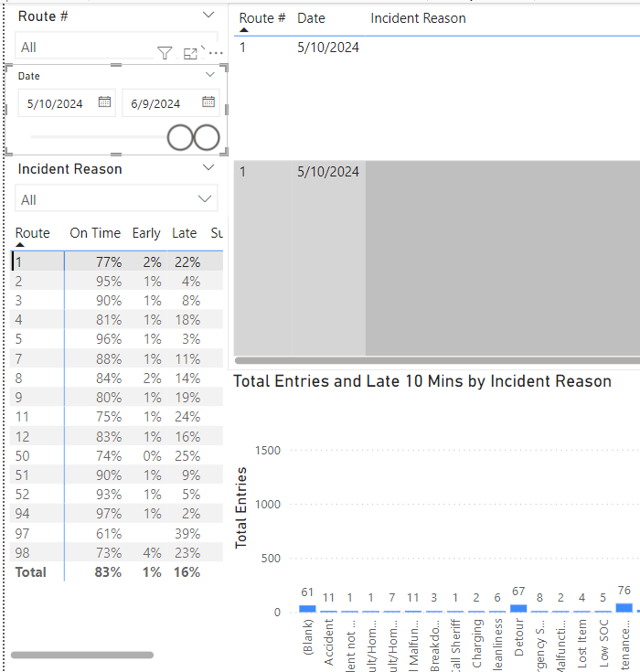Click the Date slicer header chevron
This screenshot has height=672, width=640.
pos(210,75)
